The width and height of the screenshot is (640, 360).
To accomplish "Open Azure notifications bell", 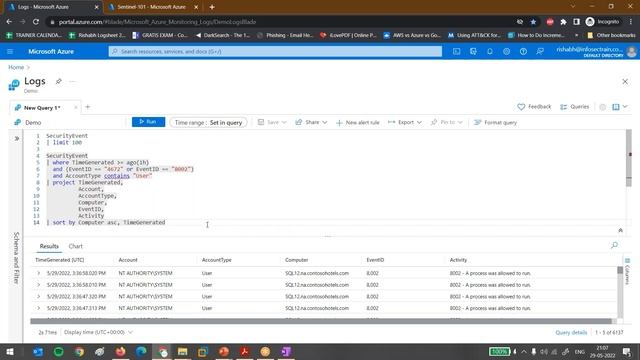I will [x=490, y=51].
